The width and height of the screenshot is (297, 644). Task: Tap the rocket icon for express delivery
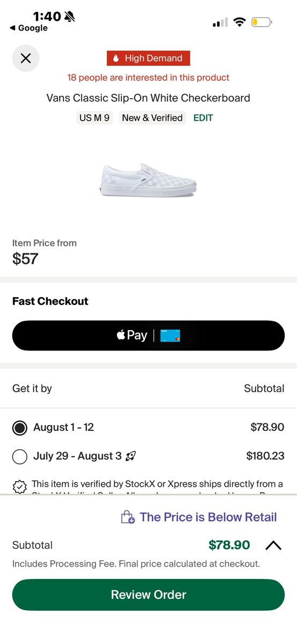(x=130, y=456)
